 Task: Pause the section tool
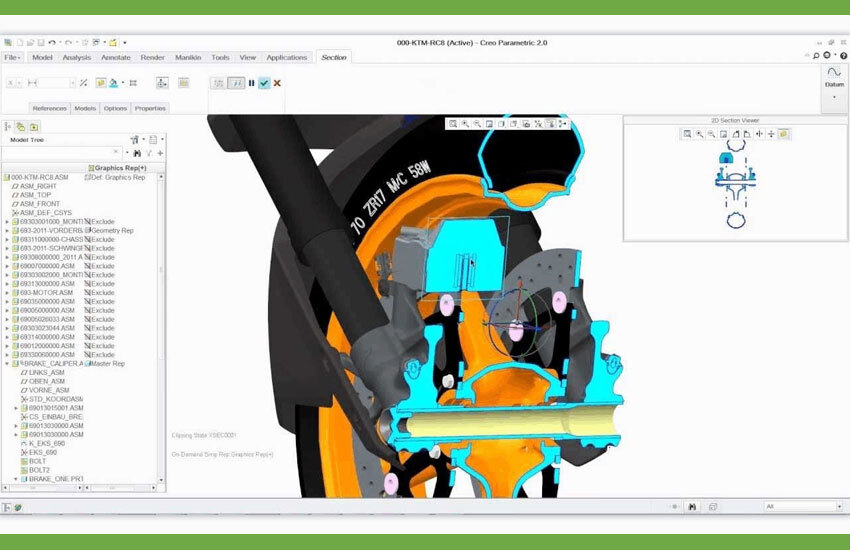click(252, 83)
